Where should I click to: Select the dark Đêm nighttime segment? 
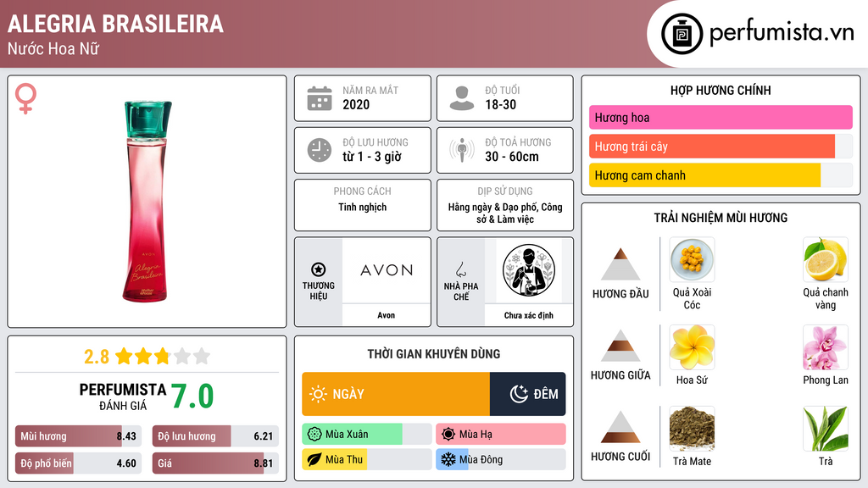pos(527,394)
